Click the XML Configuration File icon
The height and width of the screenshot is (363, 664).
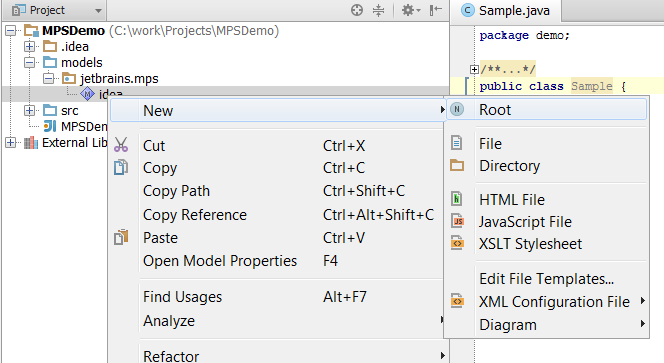(x=457, y=301)
